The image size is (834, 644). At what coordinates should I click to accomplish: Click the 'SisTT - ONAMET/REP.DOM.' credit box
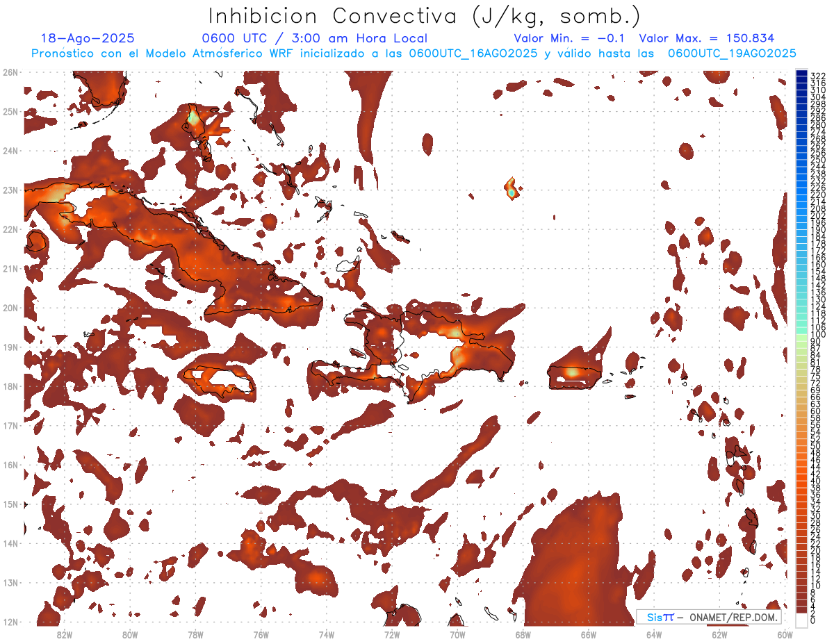(x=708, y=617)
